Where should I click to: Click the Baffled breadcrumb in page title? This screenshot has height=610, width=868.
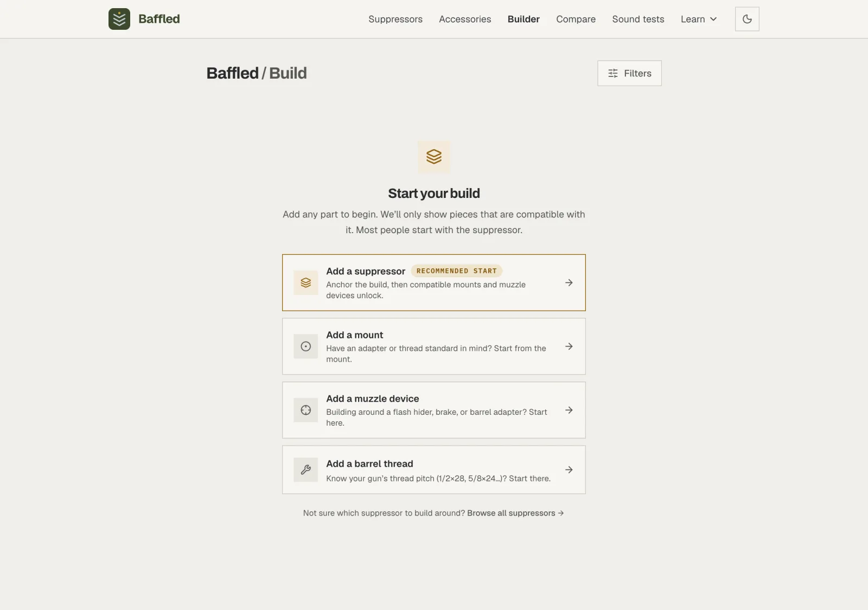click(x=232, y=73)
